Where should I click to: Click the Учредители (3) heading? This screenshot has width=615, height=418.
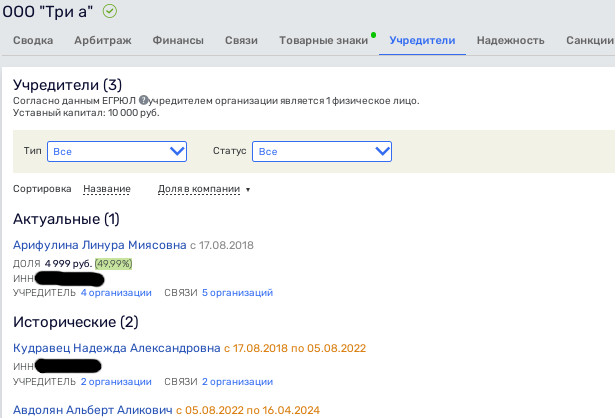pos(67,85)
